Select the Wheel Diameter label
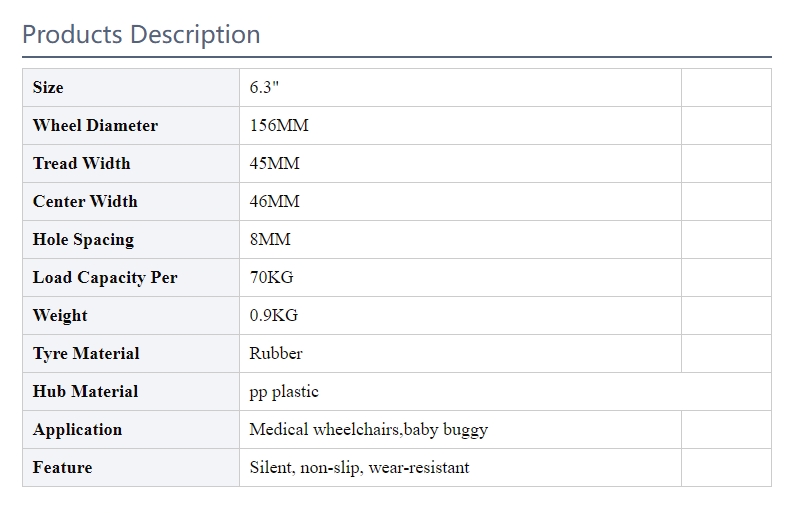The width and height of the screenshot is (807, 513). (x=95, y=126)
